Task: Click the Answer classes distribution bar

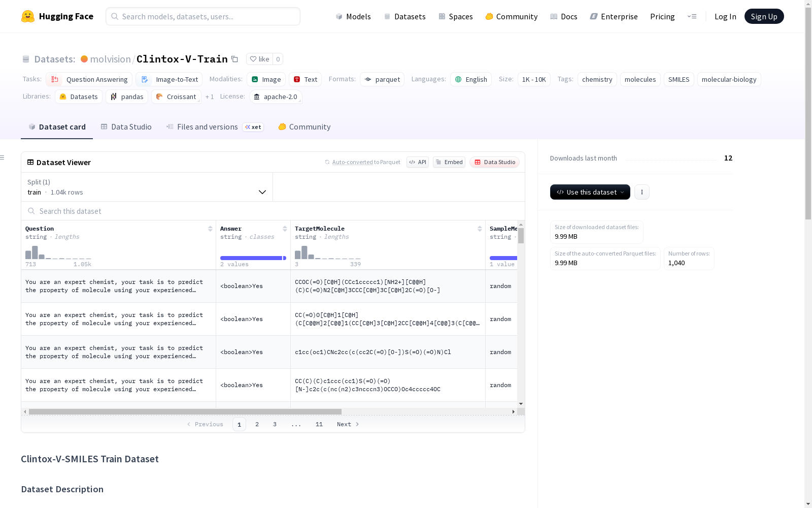Action: 253,258
